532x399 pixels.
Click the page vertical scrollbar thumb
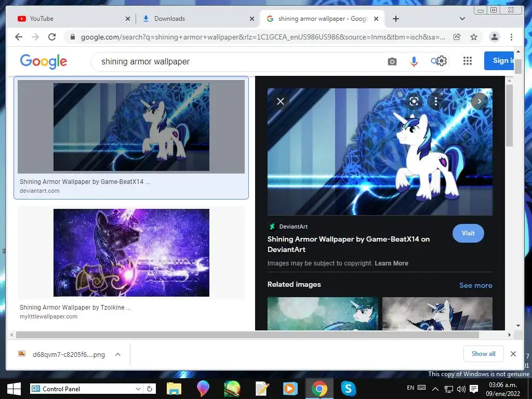click(x=518, y=66)
